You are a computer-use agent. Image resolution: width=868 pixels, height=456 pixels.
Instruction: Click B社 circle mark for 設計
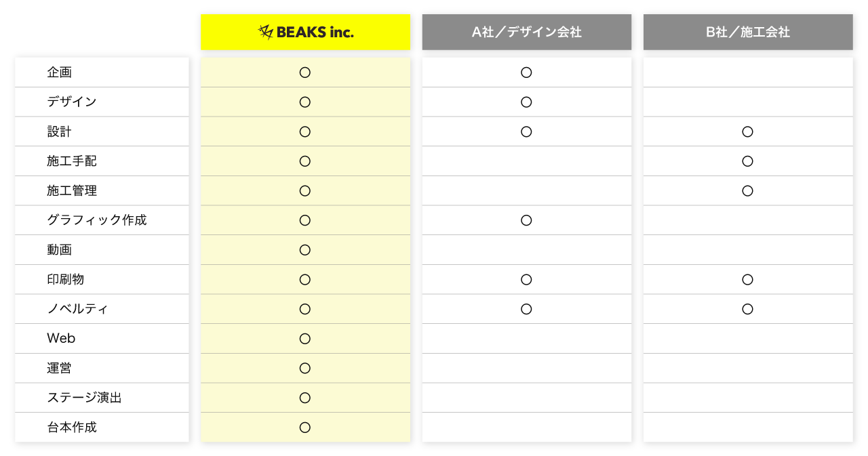(x=747, y=131)
